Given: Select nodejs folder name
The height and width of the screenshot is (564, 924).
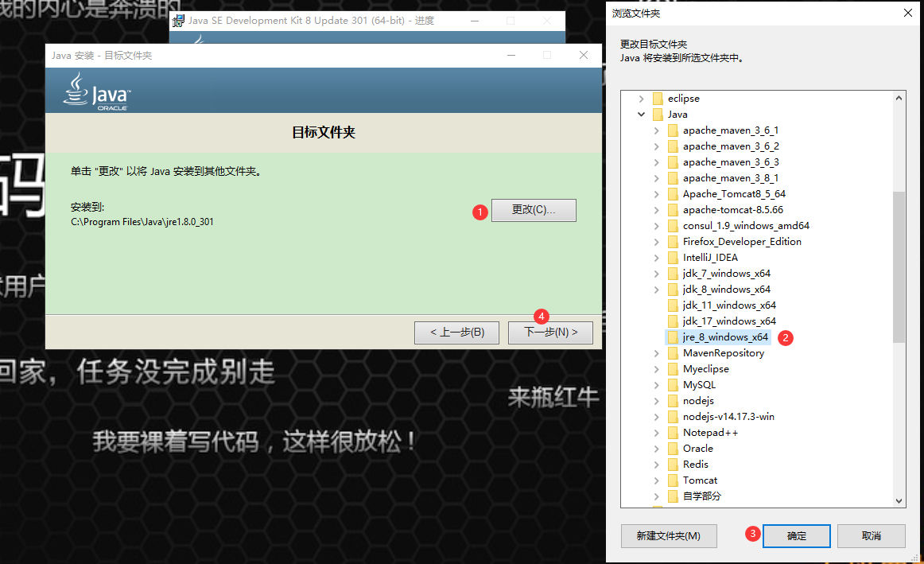Looking at the screenshot, I should click(x=698, y=401).
